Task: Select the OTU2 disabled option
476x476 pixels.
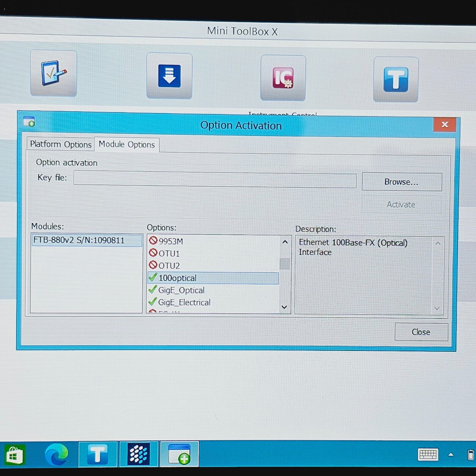Action: coord(169,266)
